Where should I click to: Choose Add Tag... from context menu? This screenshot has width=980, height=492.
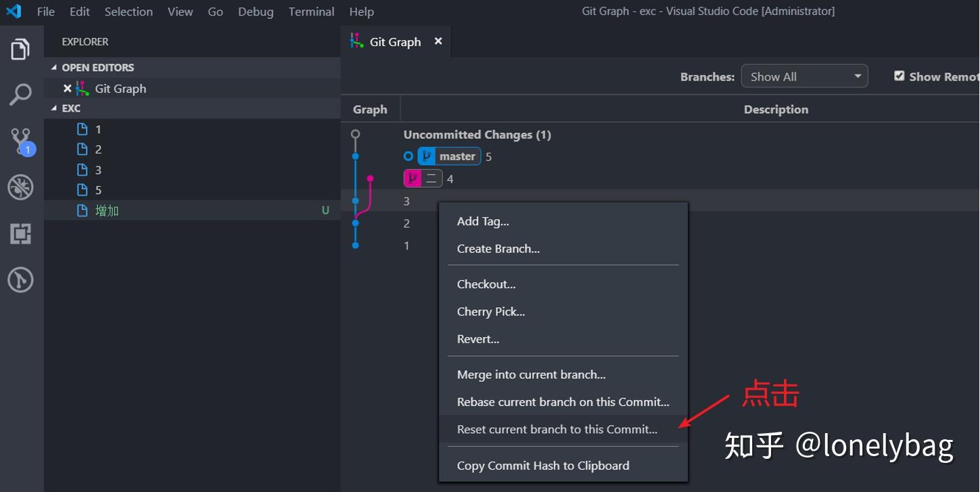pyautogui.click(x=563, y=221)
